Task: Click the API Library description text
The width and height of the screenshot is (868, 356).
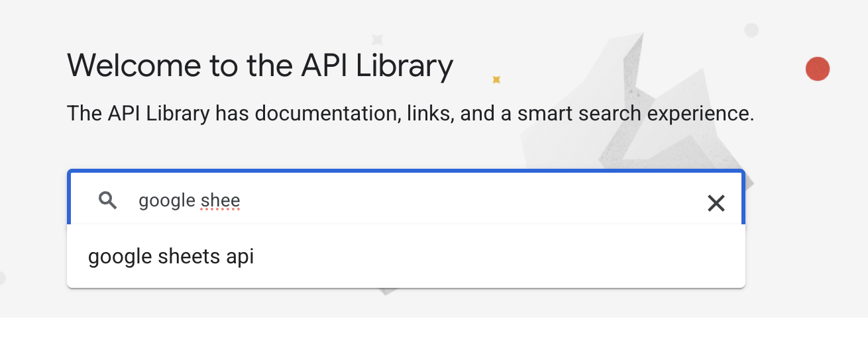Action: point(411,114)
